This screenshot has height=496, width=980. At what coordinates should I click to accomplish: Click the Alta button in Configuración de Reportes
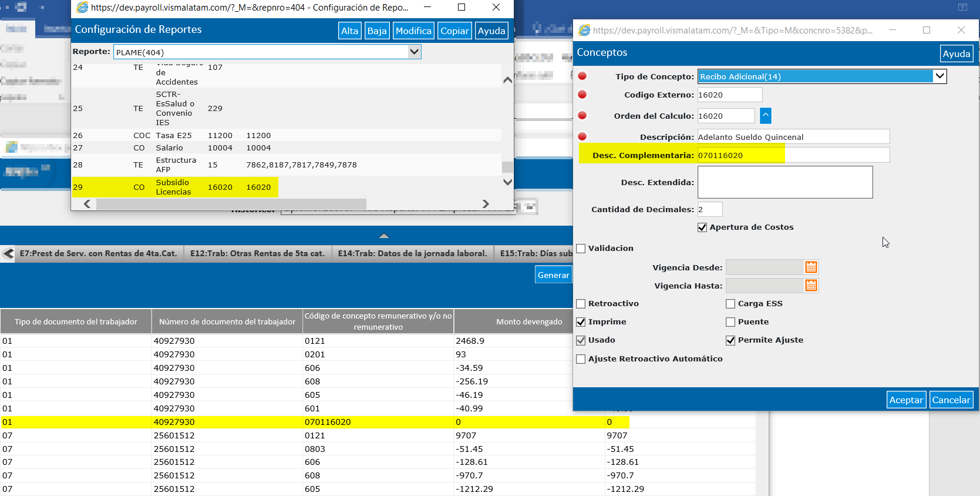[349, 31]
